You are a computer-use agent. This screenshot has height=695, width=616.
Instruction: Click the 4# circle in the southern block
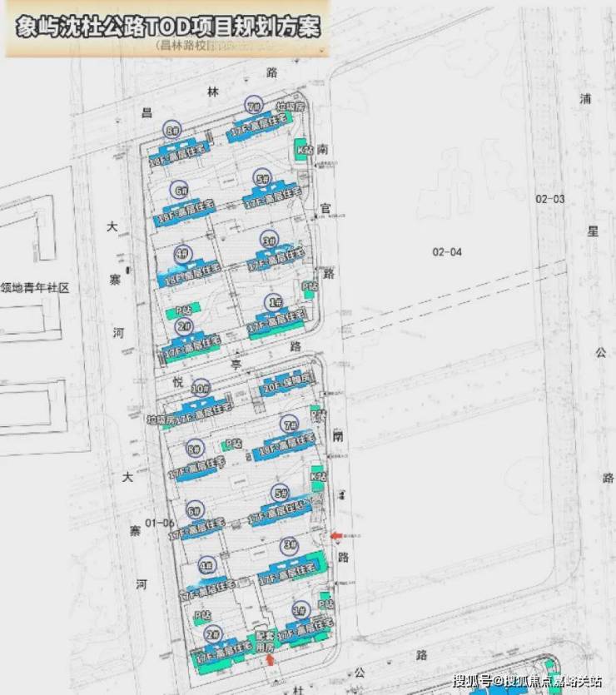(206, 566)
